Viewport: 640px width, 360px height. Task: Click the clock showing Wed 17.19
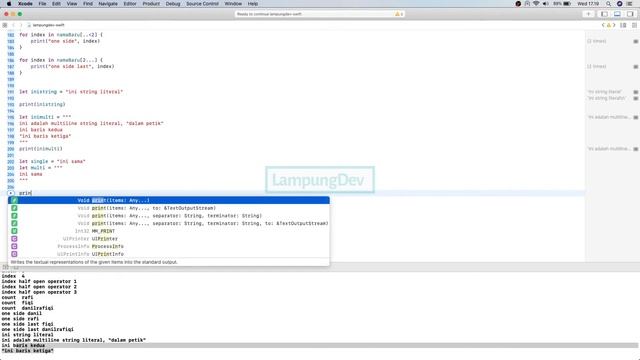tap(588, 4)
